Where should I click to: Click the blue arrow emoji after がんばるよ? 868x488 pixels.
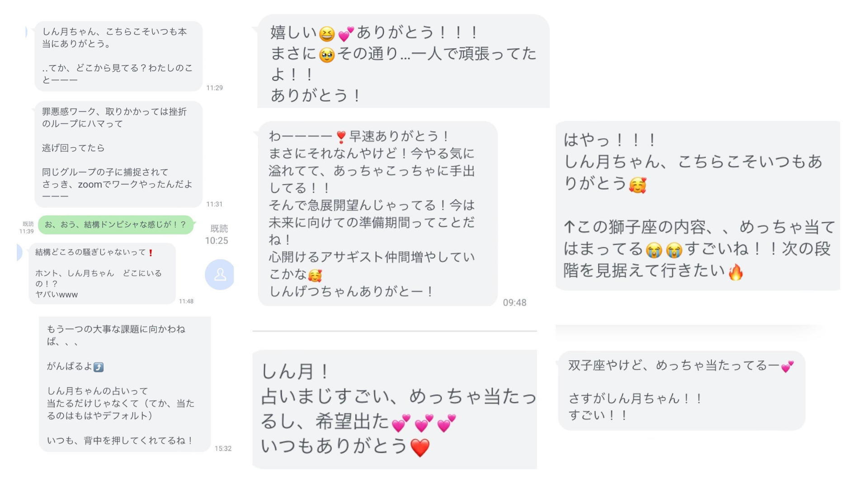click(x=99, y=367)
